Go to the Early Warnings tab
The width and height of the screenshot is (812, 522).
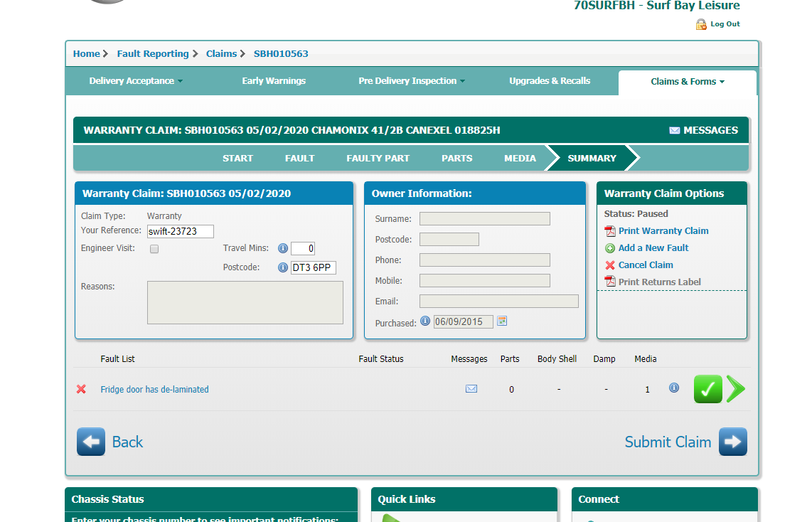pos(274,81)
